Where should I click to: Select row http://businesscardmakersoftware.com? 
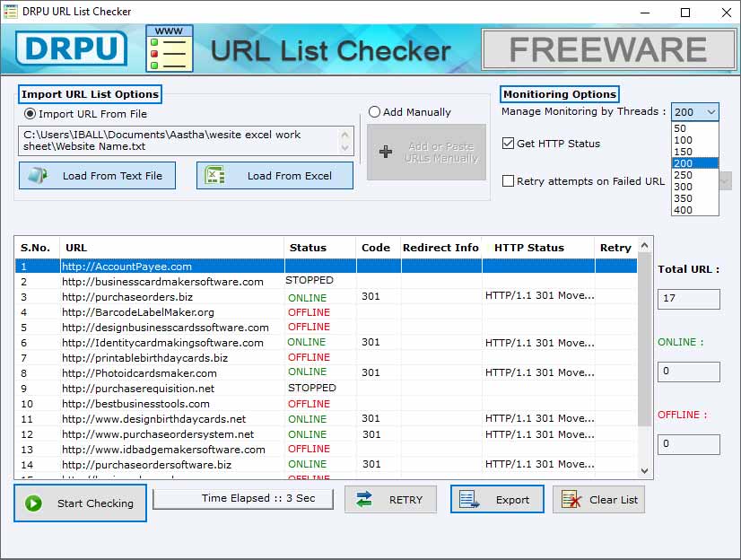(326, 281)
